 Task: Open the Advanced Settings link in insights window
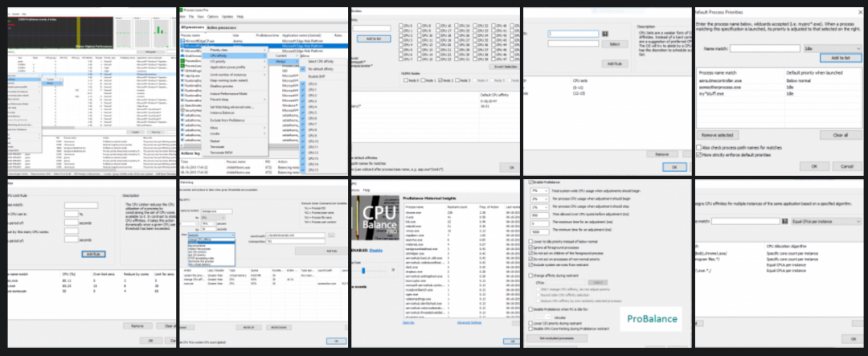tap(468, 322)
